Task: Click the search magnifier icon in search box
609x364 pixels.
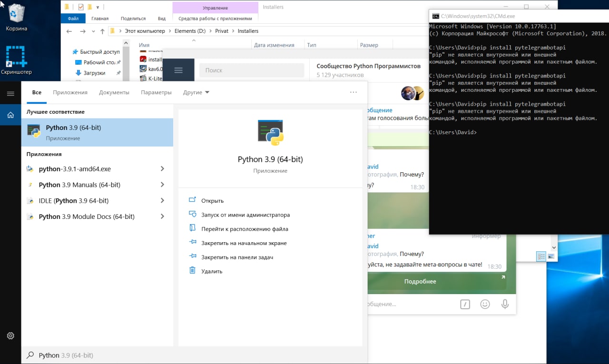Action: (30, 355)
